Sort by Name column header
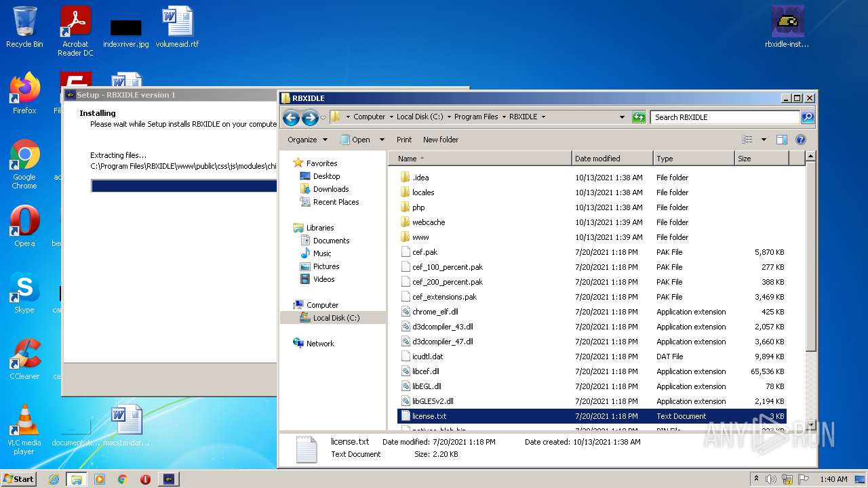 coord(480,159)
